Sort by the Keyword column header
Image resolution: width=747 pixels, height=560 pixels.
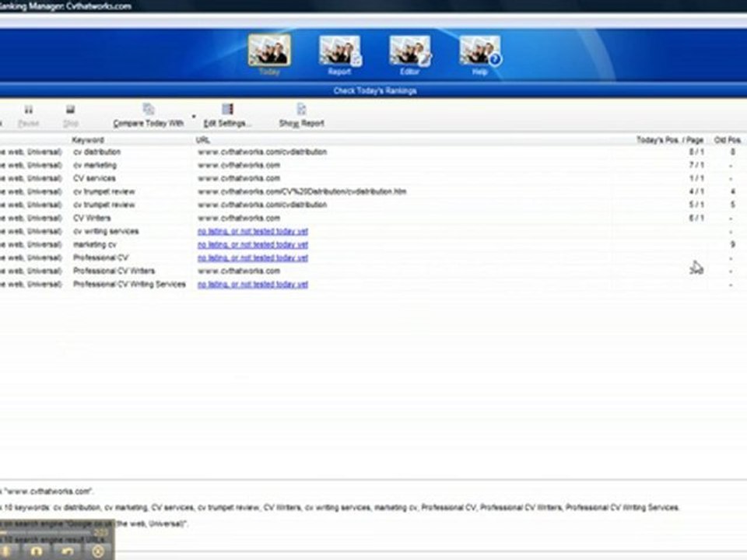[88, 140]
